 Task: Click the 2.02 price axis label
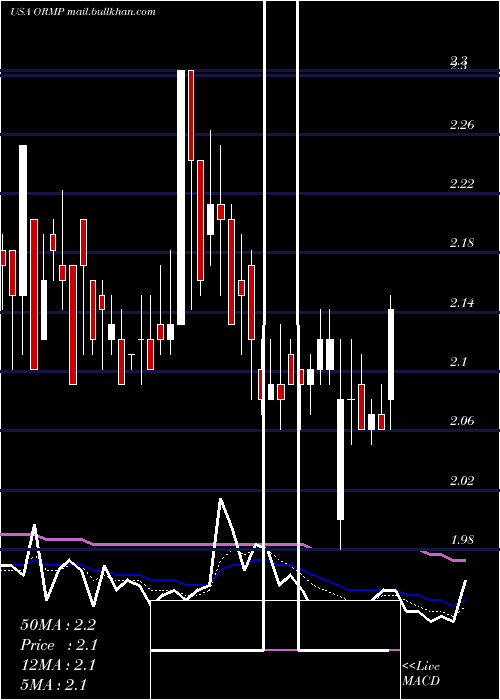pos(462,480)
